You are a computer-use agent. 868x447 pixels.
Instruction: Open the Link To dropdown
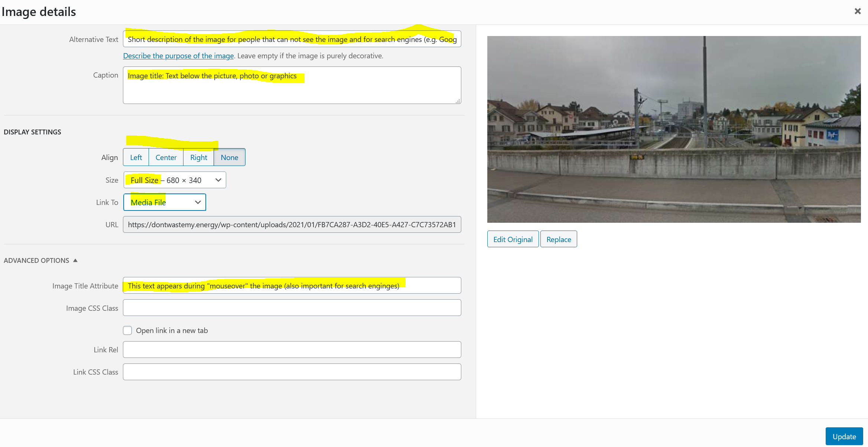pos(165,202)
